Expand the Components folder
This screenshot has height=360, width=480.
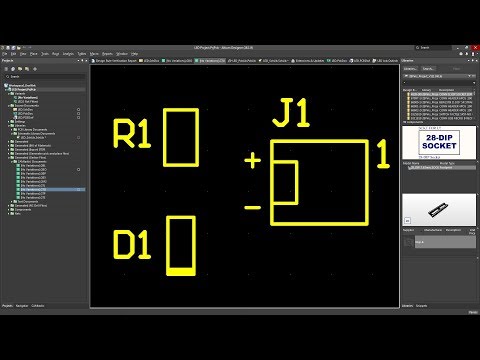(9, 210)
